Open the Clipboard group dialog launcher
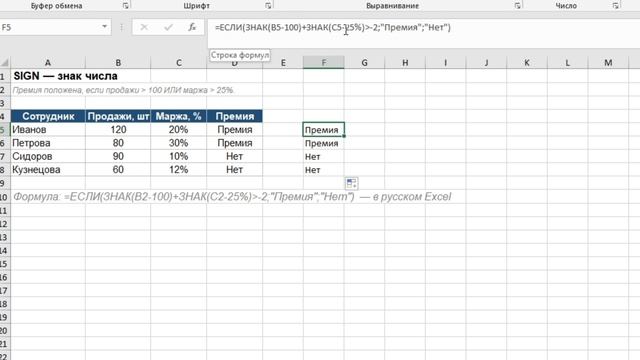The image size is (640, 360). [x=125, y=6]
